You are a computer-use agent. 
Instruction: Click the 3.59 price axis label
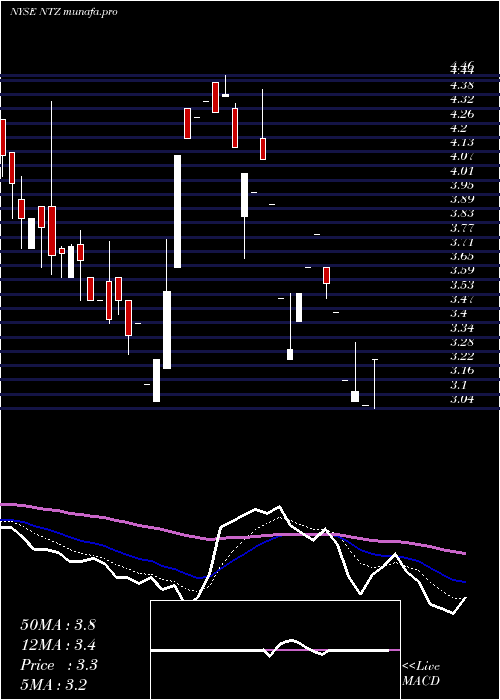tap(462, 271)
